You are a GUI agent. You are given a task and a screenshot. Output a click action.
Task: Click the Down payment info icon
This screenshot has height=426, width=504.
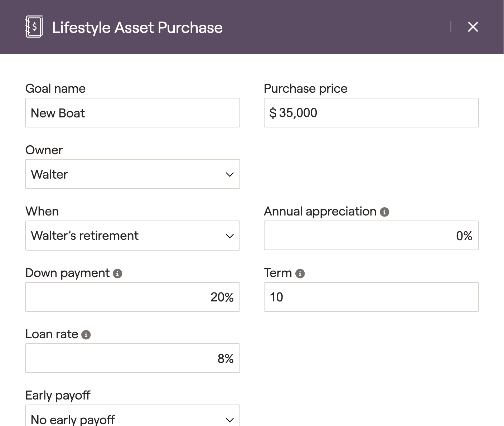117,273
